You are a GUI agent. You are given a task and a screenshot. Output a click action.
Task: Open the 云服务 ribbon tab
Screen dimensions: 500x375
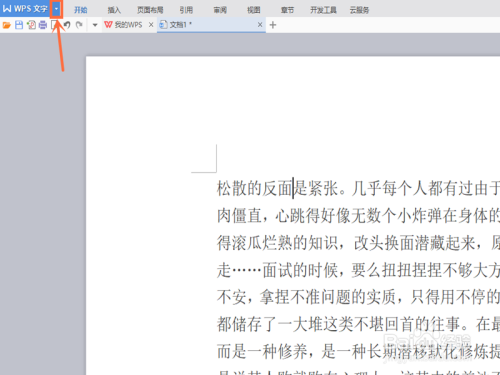click(359, 10)
